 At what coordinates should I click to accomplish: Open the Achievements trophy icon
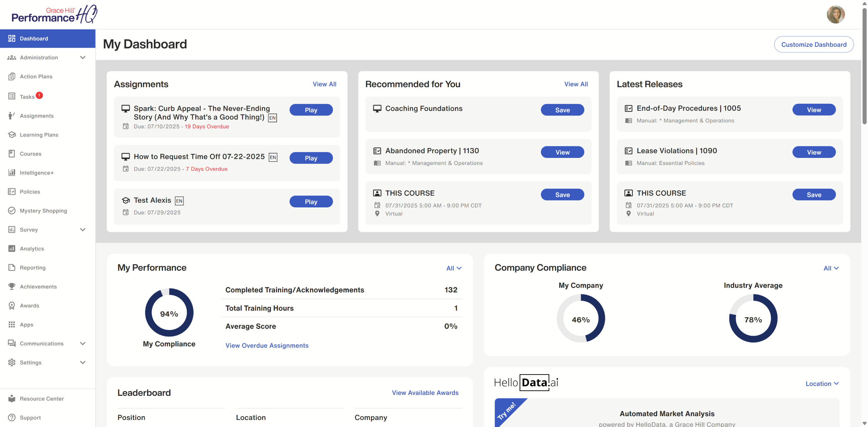tap(12, 286)
